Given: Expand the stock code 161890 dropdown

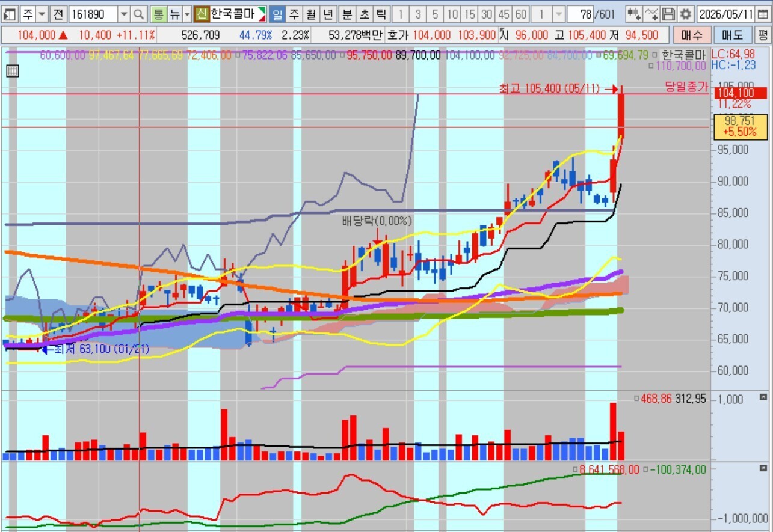Looking at the screenshot, I should [x=123, y=14].
